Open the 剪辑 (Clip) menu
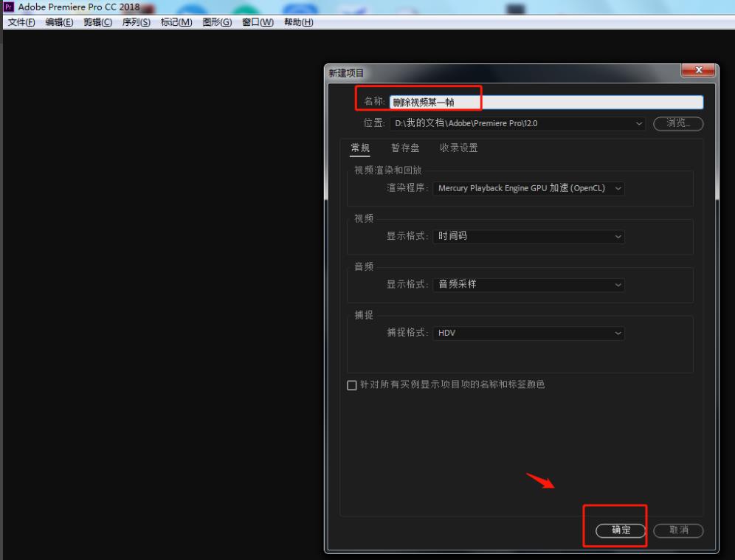This screenshot has width=735, height=560. click(98, 22)
